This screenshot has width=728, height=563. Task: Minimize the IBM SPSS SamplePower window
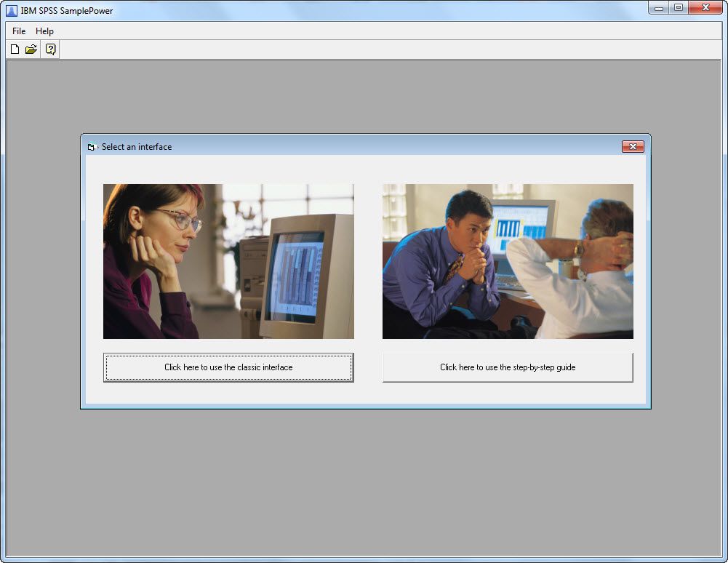658,8
